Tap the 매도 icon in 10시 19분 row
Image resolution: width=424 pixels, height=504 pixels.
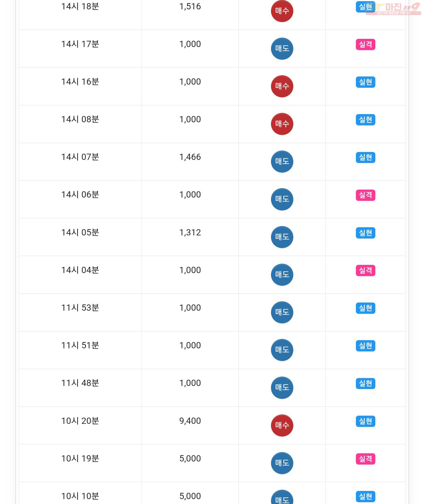282,463
